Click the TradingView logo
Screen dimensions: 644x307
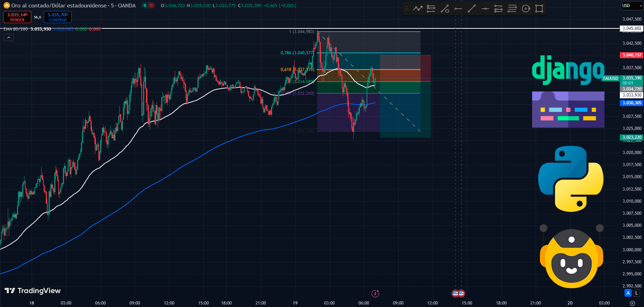33,291
